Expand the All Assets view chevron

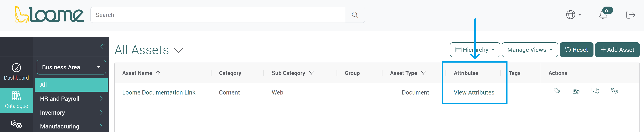click(179, 51)
